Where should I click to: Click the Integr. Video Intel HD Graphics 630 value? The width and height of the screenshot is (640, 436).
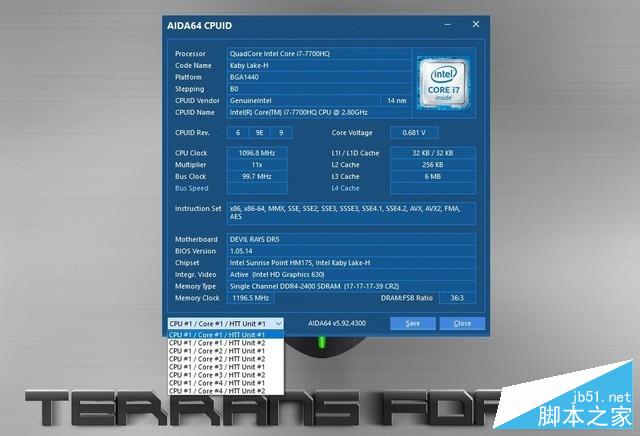pyautogui.click(x=351, y=274)
